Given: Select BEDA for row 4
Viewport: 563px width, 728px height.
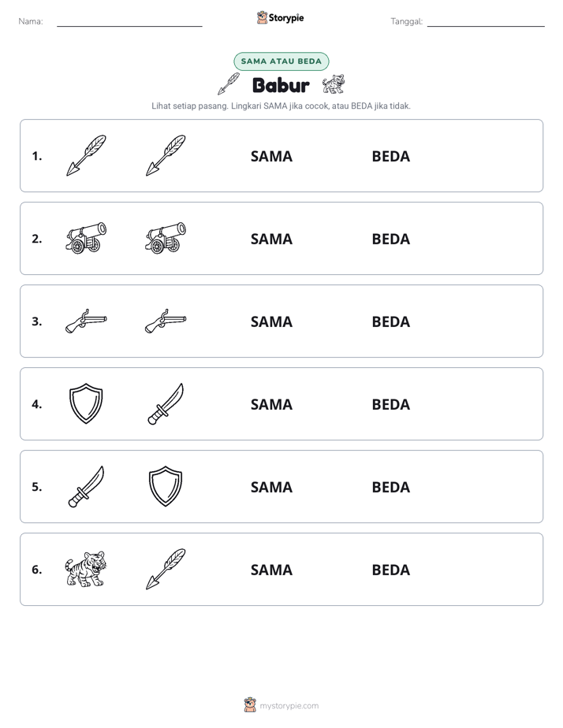Looking at the screenshot, I should (x=390, y=404).
